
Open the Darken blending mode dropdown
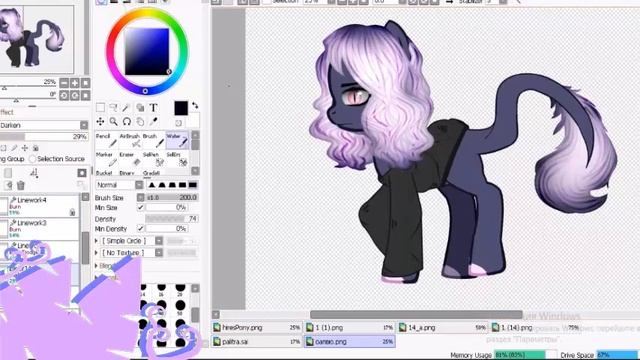[x=84, y=125]
